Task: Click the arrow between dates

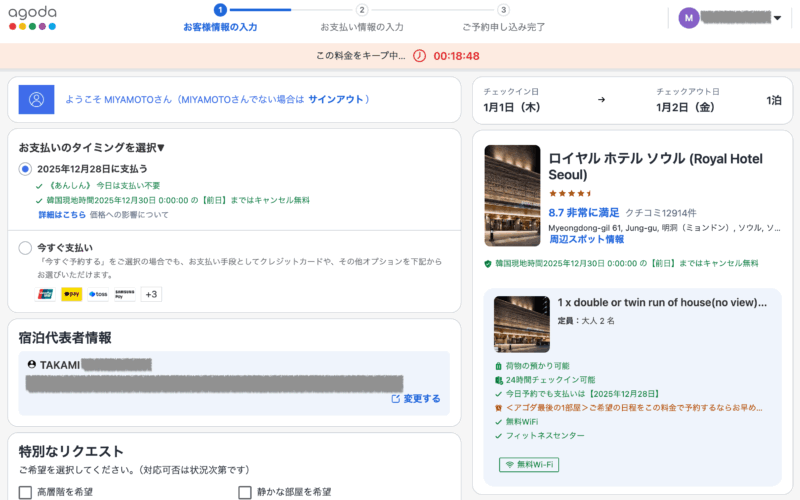Action: point(602,99)
